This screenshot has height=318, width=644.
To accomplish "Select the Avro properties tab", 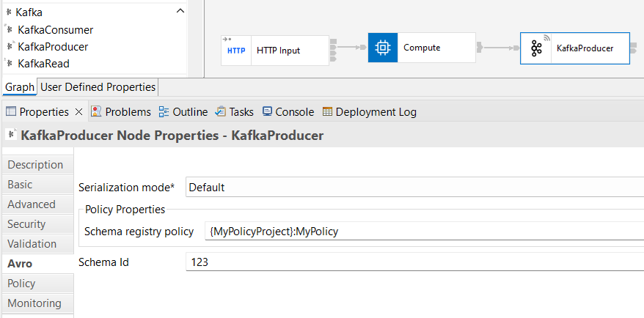I will click(x=38, y=264).
